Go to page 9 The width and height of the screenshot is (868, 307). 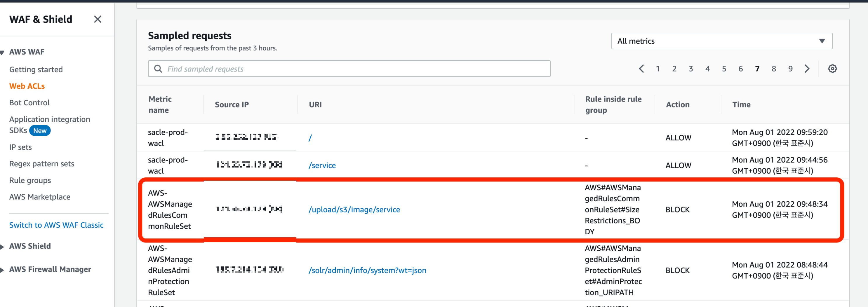[x=790, y=69]
